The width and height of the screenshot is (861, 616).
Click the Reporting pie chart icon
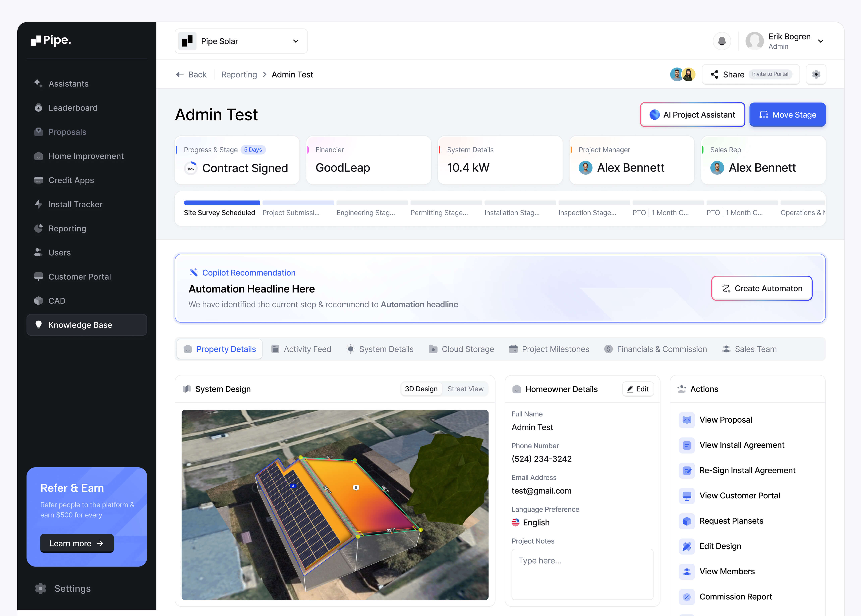click(x=38, y=228)
